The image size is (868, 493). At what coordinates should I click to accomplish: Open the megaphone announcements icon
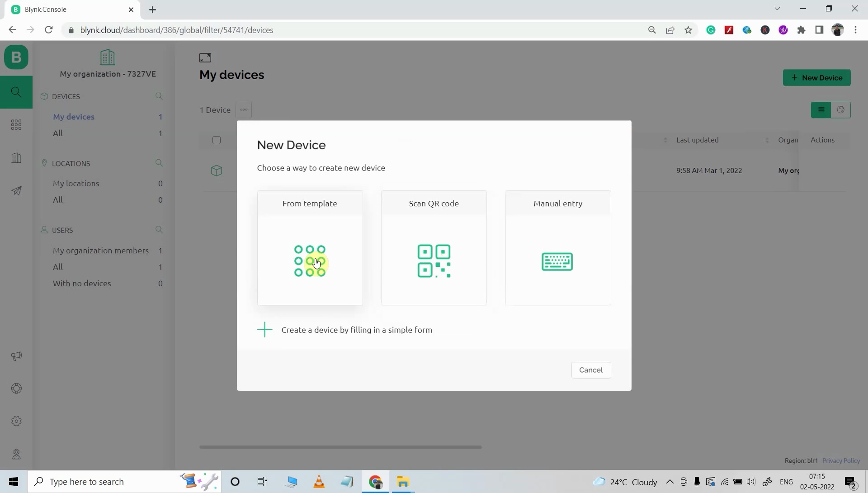coord(16,356)
